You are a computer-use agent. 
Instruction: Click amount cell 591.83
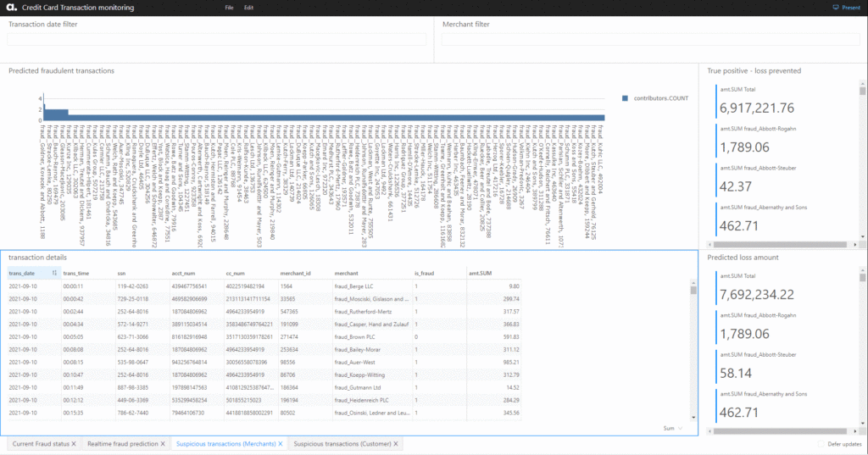[x=511, y=337]
